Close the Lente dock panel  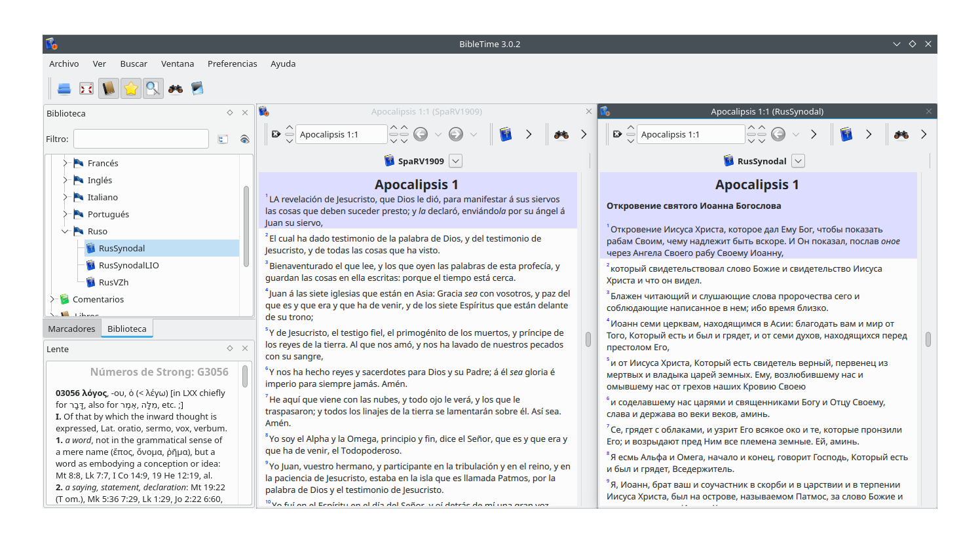point(245,348)
